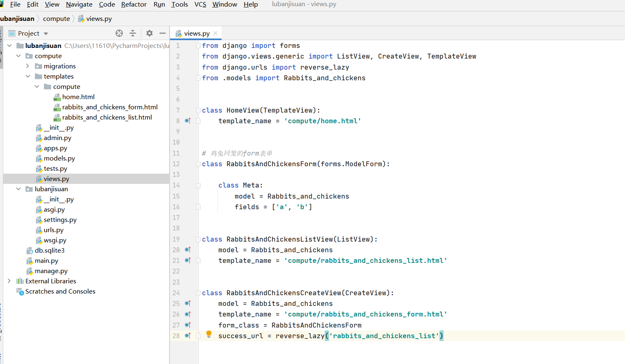The image size is (625, 364).
Task: Click the override gutter icon on line 27
Action: 188,325
